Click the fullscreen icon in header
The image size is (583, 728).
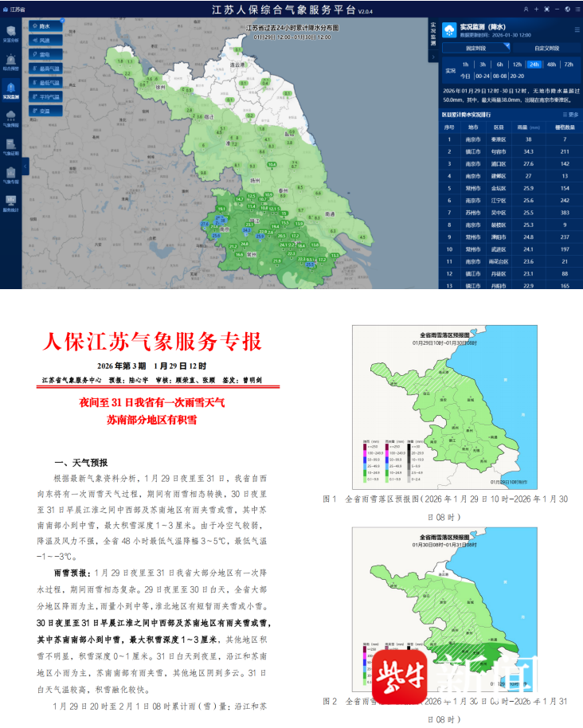coord(547,9)
